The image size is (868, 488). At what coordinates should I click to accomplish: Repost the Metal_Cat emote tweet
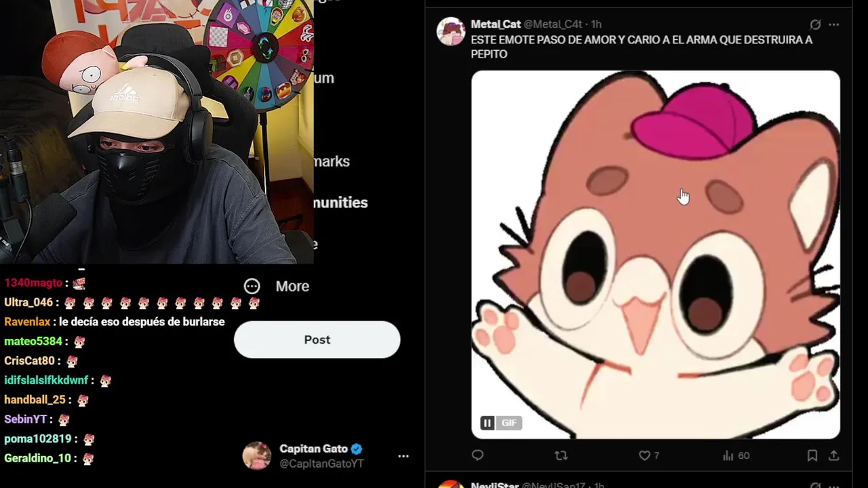pos(561,455)
